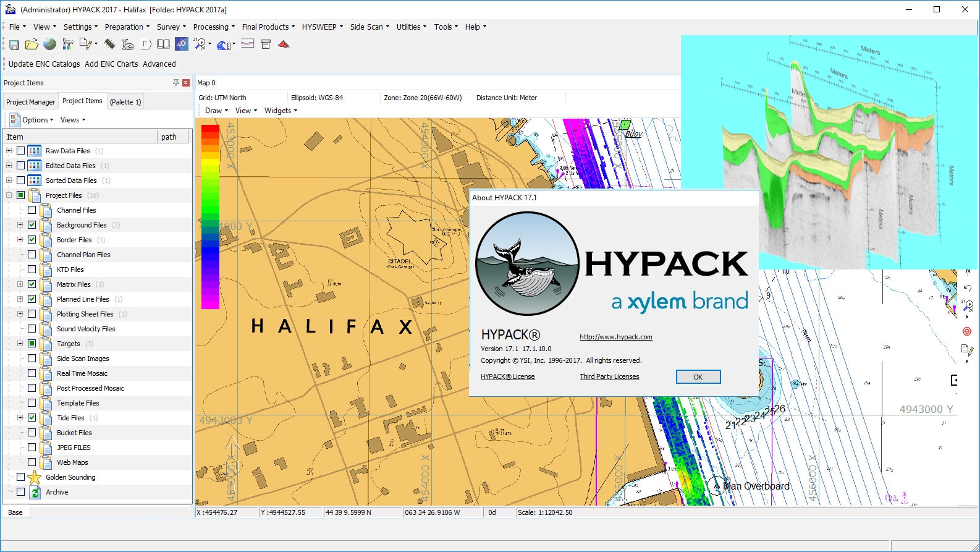This screenshot has height=552, width=980.
Task: Click the save project floppy disk icon
Action: point(14,45)
